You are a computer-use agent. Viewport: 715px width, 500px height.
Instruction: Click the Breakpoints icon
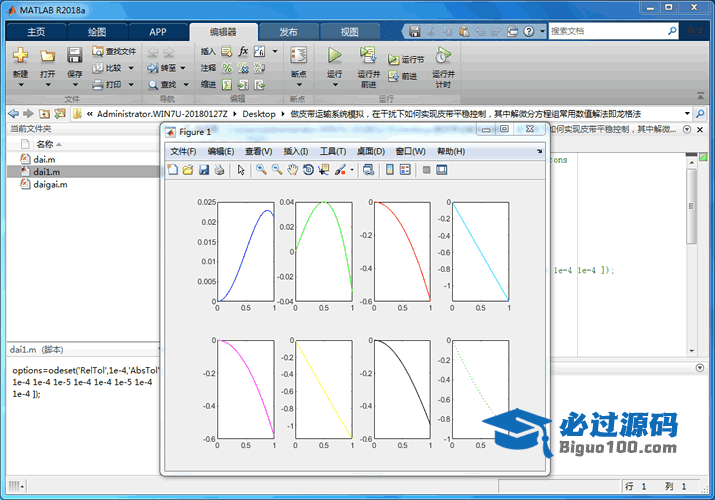[x=299, y=55]
